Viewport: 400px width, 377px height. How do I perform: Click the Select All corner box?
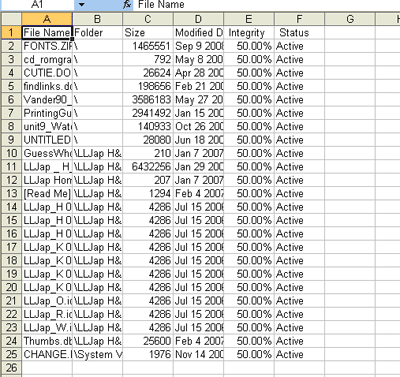tap(11, 19)
